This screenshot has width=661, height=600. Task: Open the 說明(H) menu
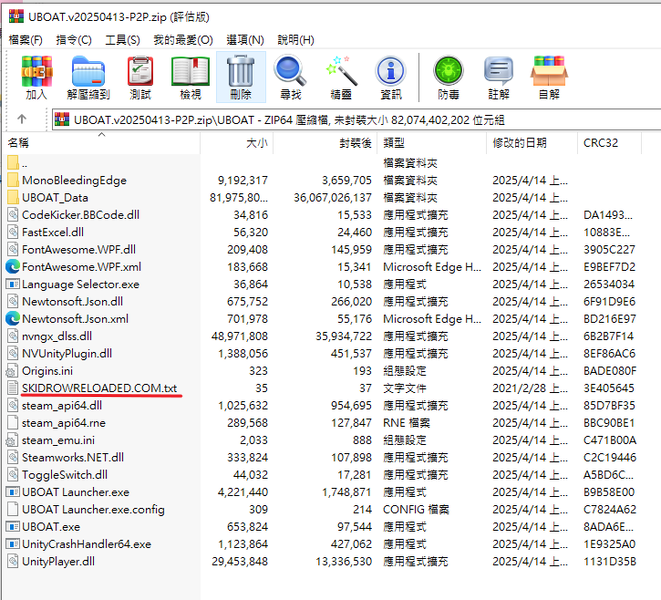tap(296, 40)
